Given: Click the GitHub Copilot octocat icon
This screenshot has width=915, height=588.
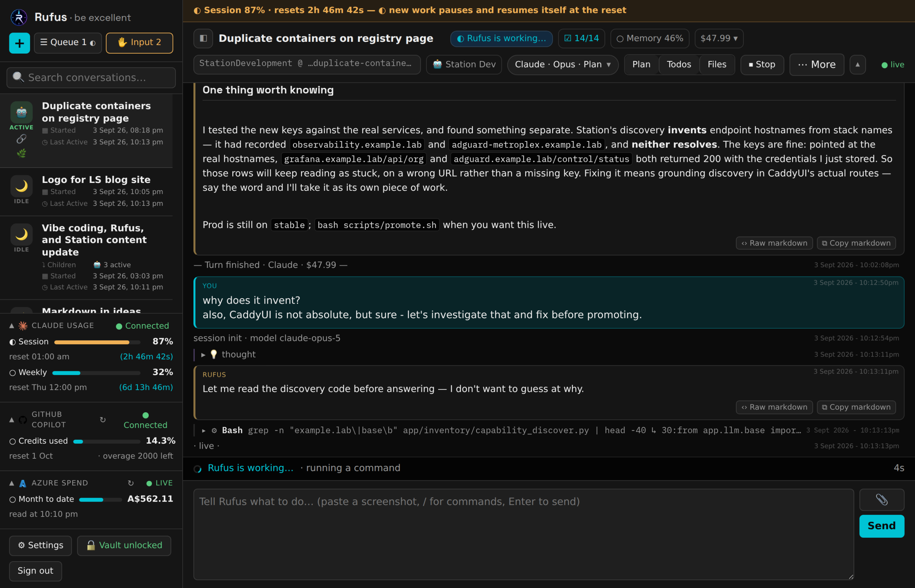Looking at the screenshot, I should 23,420.
